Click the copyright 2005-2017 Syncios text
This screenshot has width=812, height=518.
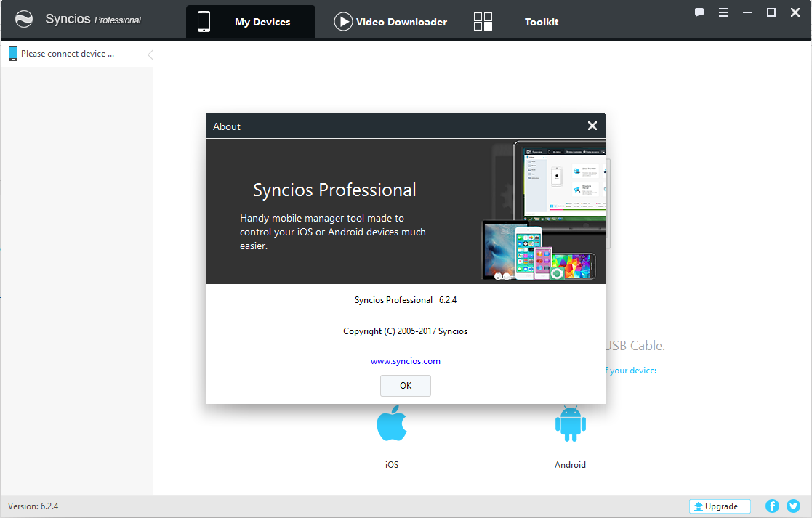[406, 331]
